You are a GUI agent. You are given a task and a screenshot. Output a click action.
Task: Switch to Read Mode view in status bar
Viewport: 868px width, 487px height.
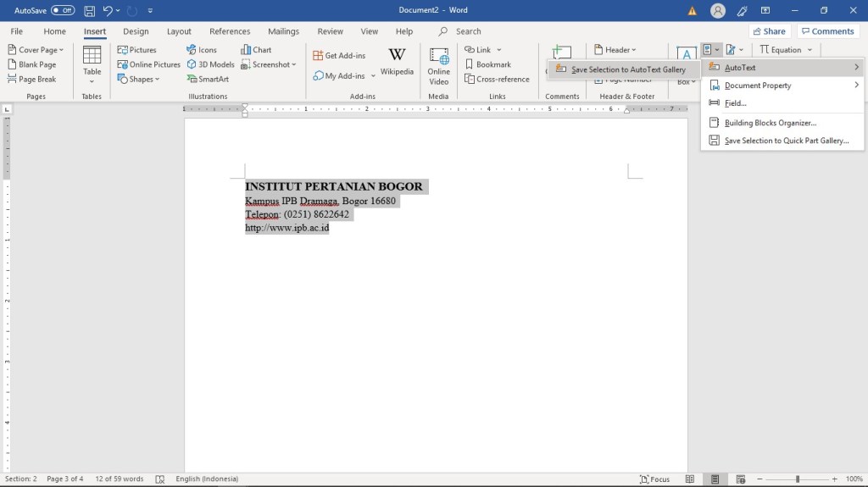[691, 479]
